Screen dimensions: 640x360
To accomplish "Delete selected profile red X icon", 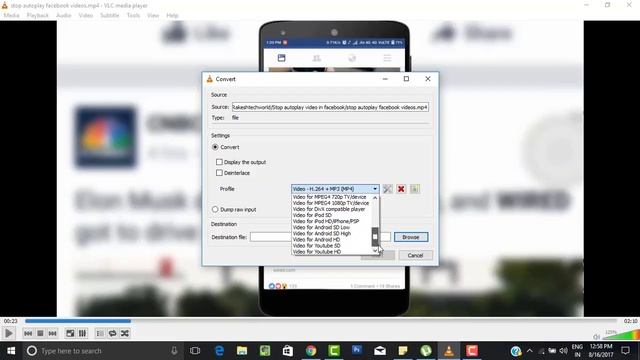I will point(401,189).
